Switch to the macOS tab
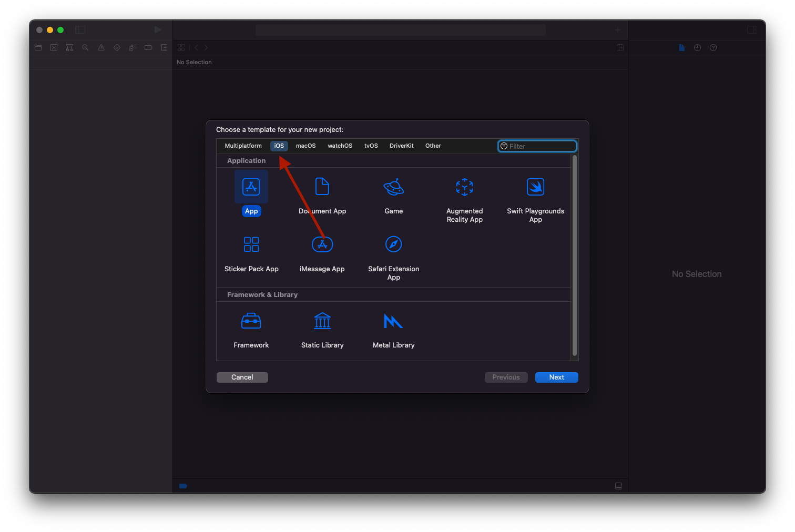The image size is (795, 532). (x=305, y=146)
